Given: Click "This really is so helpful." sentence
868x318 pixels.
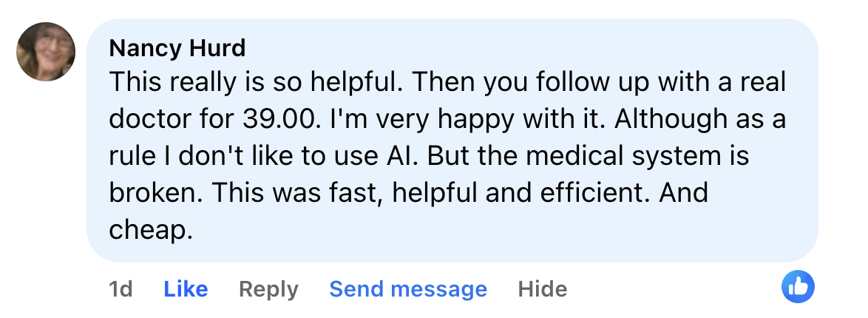Looking at the screenshot, I should (x=256, y=81).
